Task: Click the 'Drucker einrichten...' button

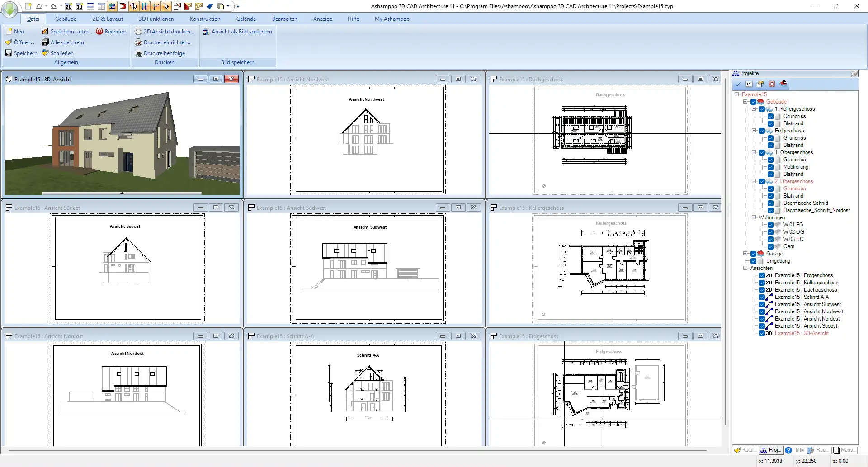Action: [x=163, y=42]
